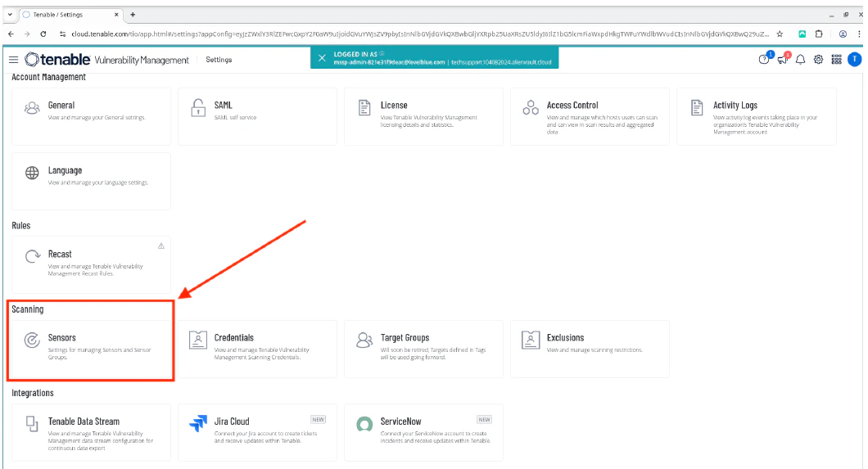This screenshot has height=469, width=868.
Task: Open the Sensors card title
Action: click(x=61, y=337)
